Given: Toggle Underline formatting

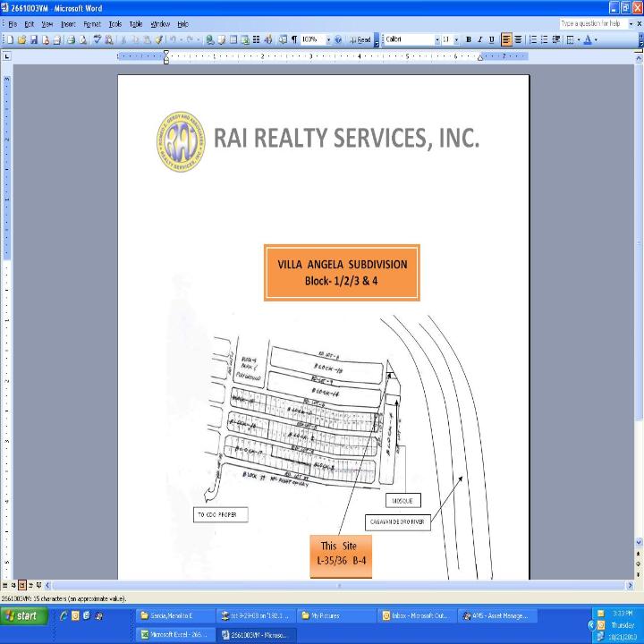Looking at the screenshot, I should pyautogui.click(x=492, y=40).
